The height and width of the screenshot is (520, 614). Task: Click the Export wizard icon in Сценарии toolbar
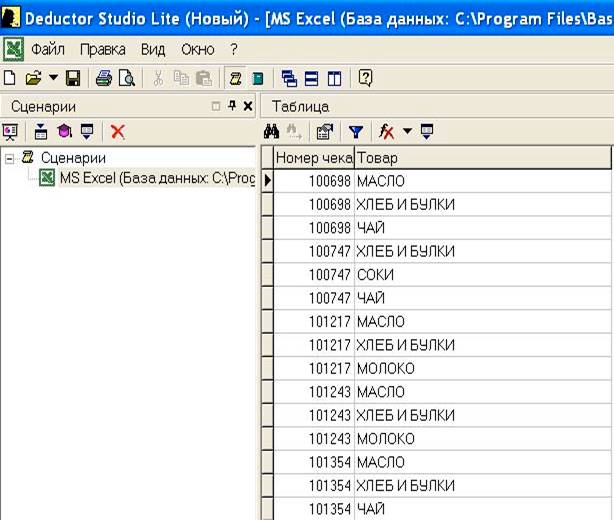pos(87,132)
